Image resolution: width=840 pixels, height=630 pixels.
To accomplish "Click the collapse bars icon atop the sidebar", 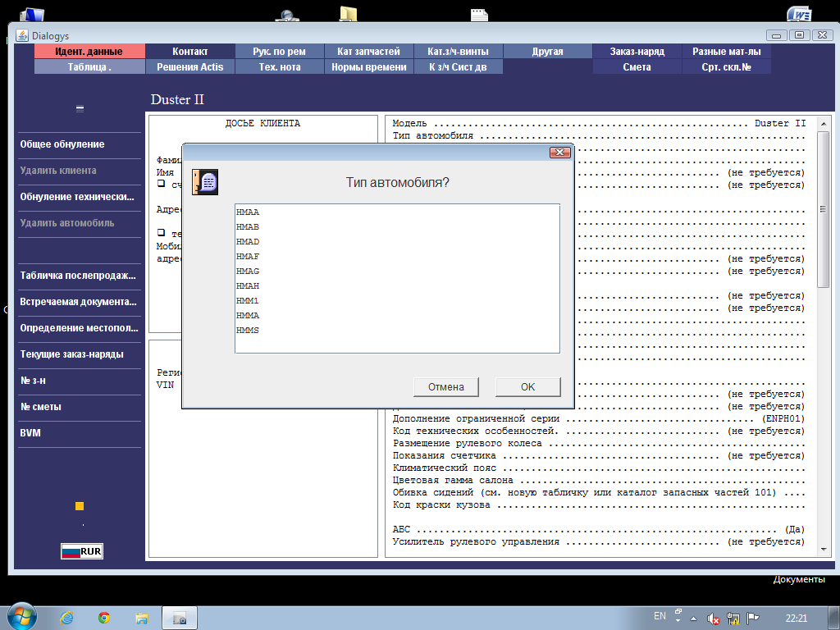I will pos(80,109).
